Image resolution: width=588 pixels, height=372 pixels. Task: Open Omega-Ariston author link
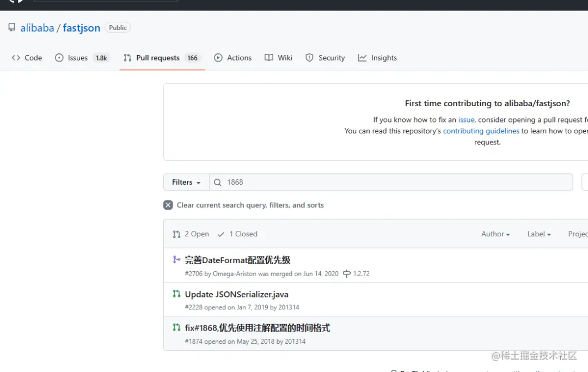click(234, 274)
